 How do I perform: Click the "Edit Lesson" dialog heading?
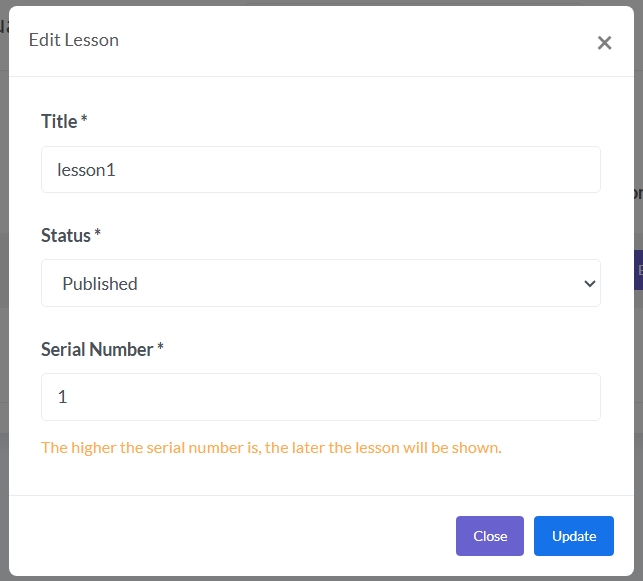pos(74,41)
